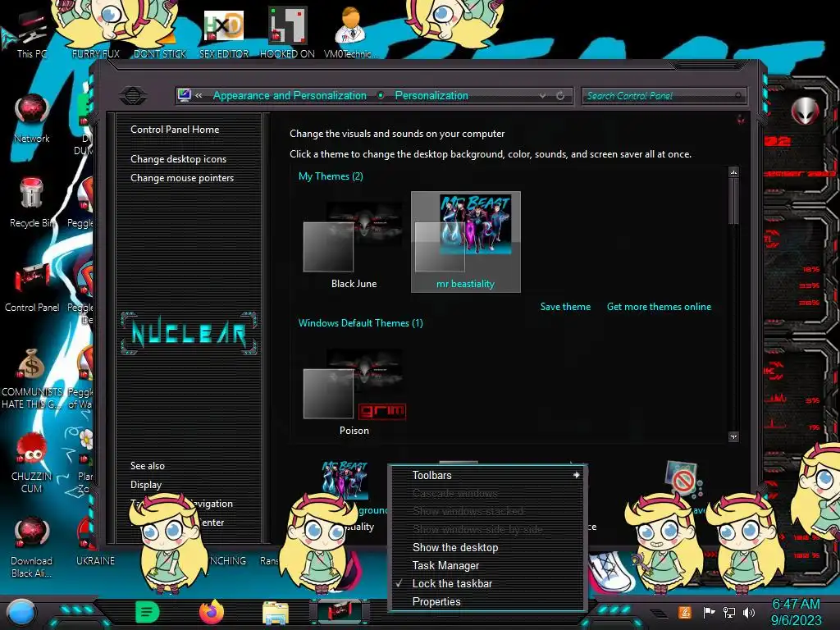Choose Show the desktop in context menu
Screen dimensions: 840x630
pyautogui.click(x=455, y=547)
